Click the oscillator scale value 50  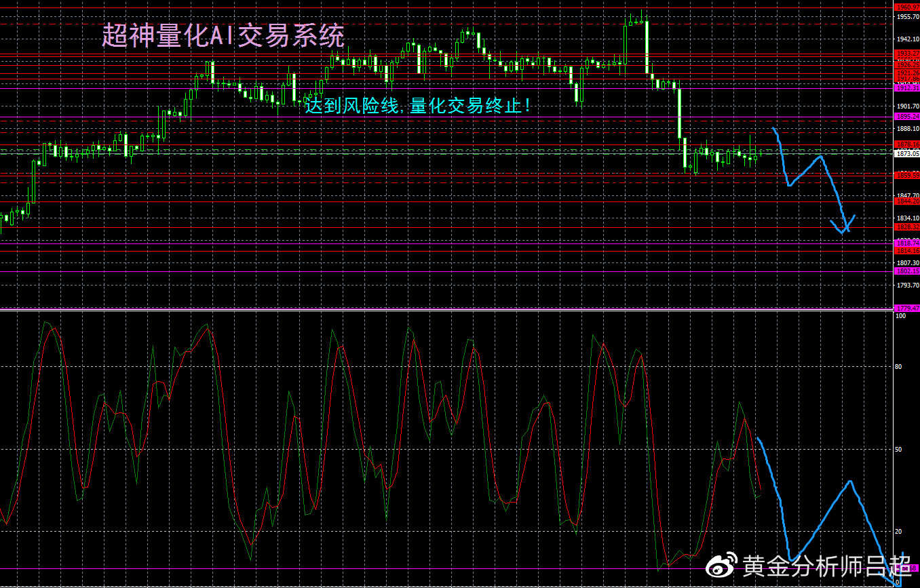(899, 449)
